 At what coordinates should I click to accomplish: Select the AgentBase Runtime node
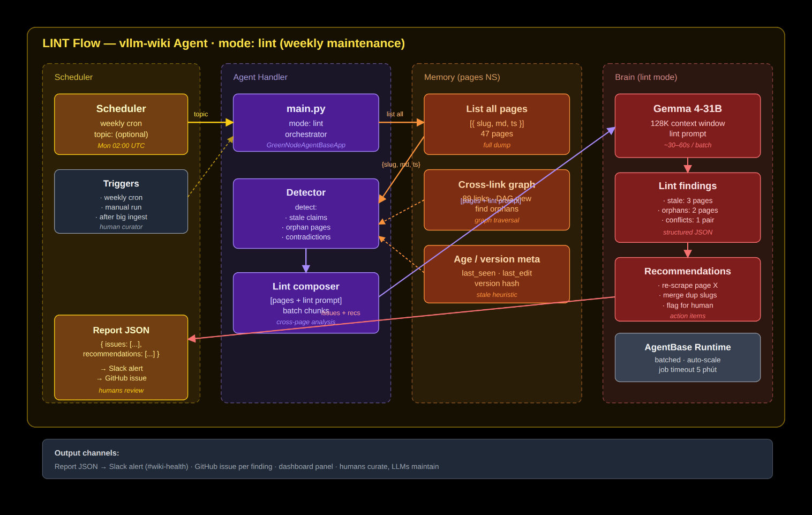coord(688,357)
